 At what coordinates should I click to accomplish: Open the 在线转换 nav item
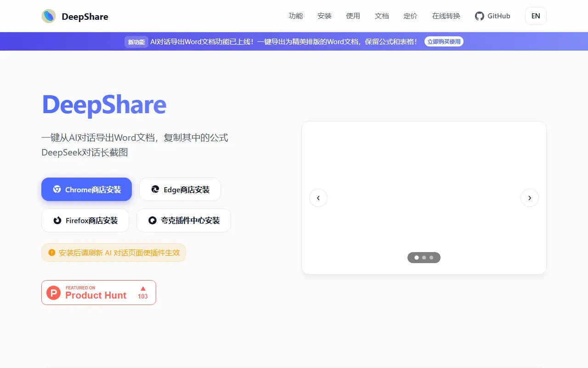[446, 16]
